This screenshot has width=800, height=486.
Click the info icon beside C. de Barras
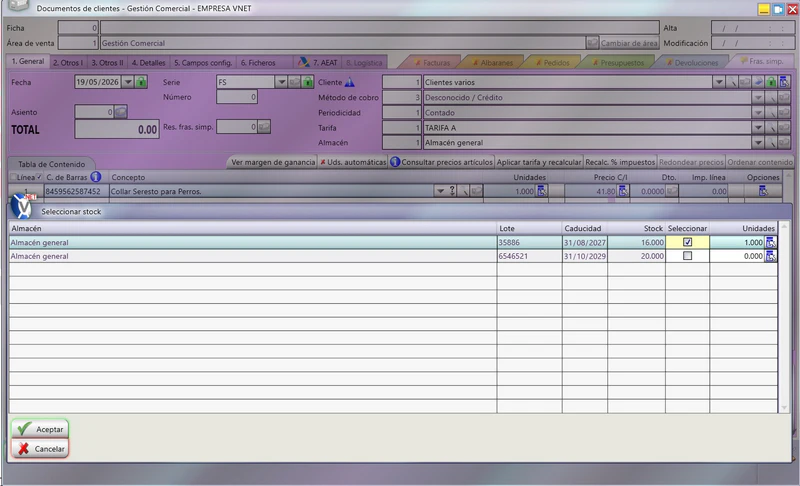point(95,177)
